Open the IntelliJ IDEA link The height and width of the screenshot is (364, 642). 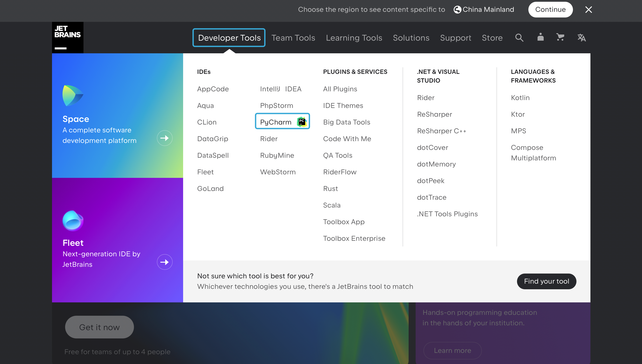pos(281,89)
